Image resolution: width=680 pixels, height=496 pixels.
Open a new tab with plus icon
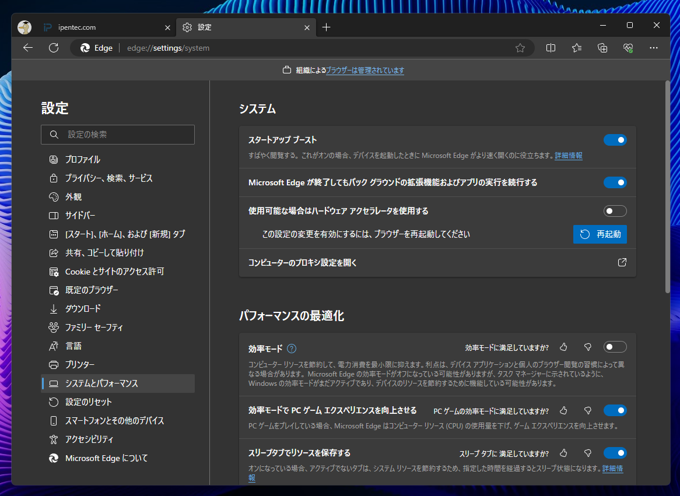tap(326, 27)
